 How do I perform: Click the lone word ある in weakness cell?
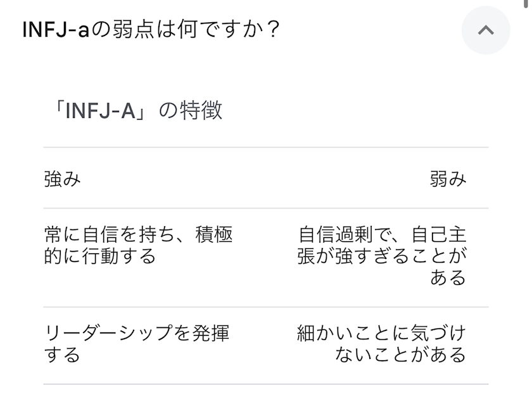coord(448,278)
